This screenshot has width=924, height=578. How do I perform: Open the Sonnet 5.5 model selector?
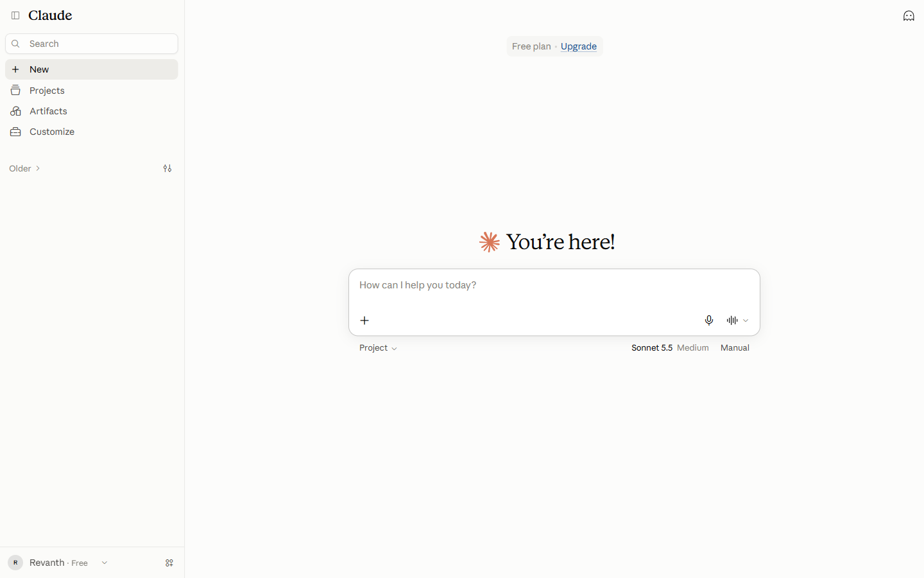click(x=652, y=348)
